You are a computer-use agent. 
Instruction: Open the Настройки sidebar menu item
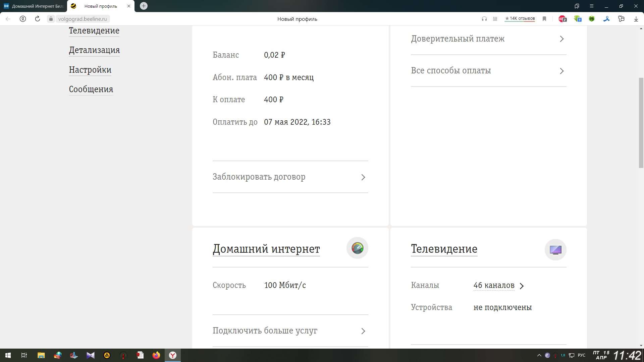[90, 70]
